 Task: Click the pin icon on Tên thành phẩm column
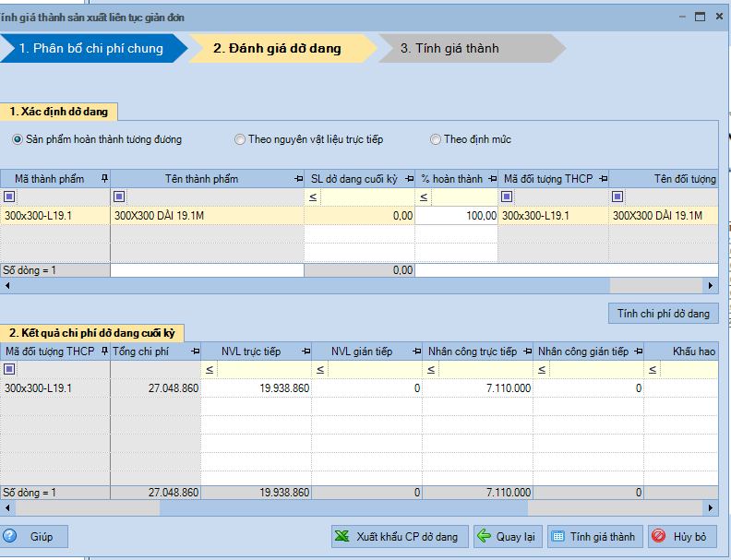(299, 179)
